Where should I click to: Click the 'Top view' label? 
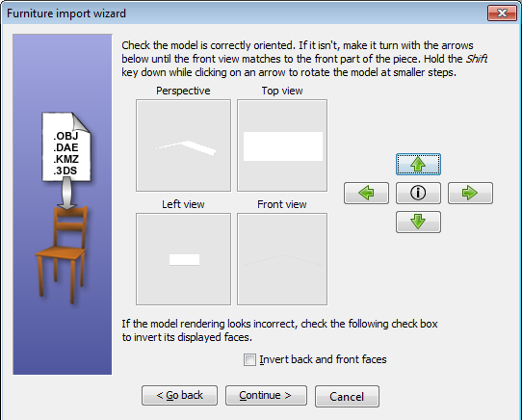[x=282, y=91]
